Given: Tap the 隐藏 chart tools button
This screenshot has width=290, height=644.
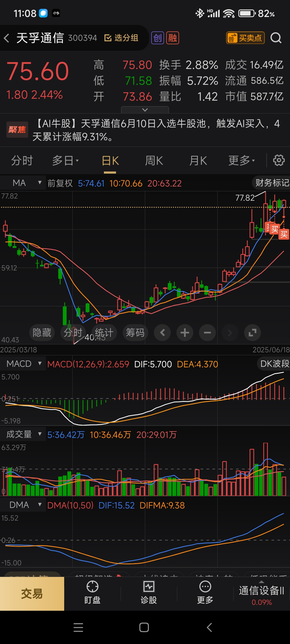Looking at the screenshot, I should 42,333.
